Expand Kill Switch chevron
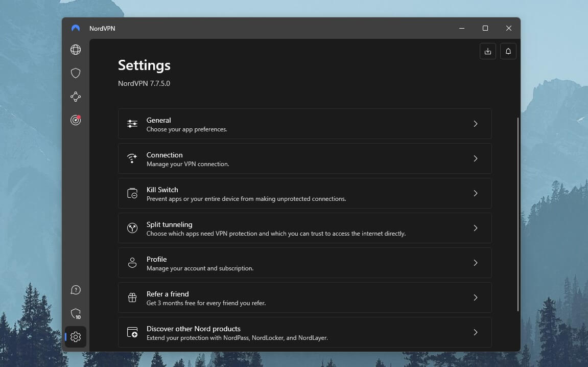This screenshot has width=588, height=367. pyautogui.click(x=476, y=193)
